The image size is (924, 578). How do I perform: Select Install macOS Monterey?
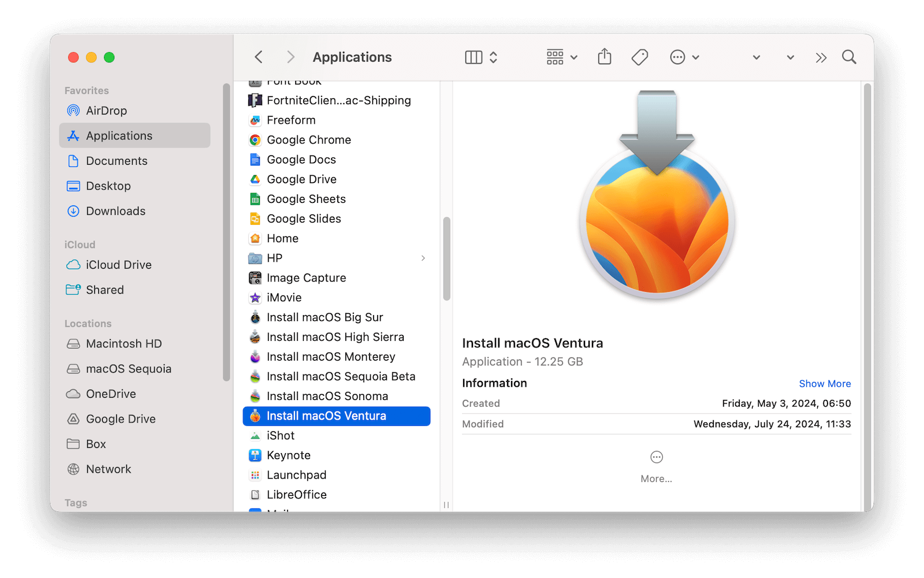[337, 357]
